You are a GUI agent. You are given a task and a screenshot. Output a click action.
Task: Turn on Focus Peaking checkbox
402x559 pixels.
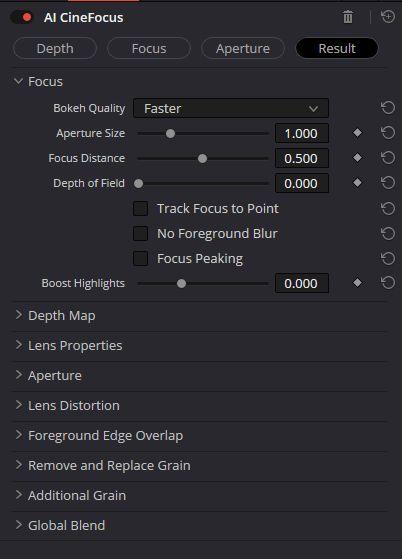click(x=140, y=258)
